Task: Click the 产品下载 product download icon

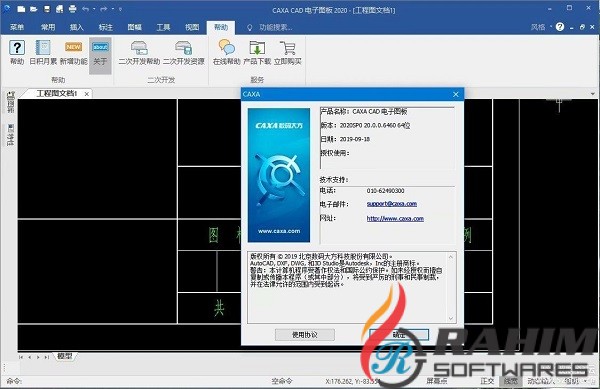Action: click(x=257, y=48)
